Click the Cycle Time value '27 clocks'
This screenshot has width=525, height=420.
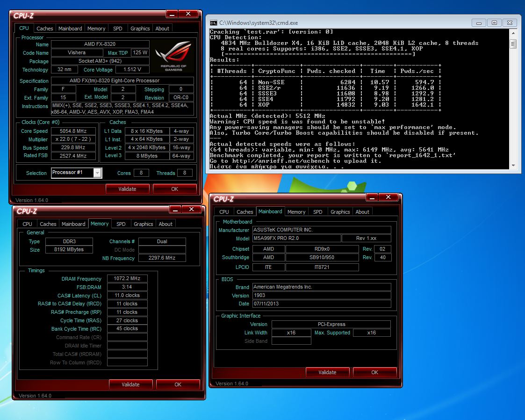tap(127, 320)
